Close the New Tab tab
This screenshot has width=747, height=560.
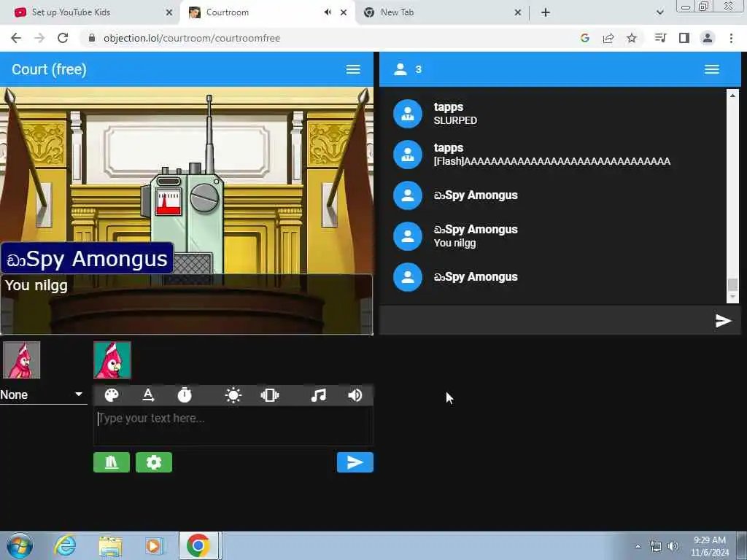(x=518, y=12)
